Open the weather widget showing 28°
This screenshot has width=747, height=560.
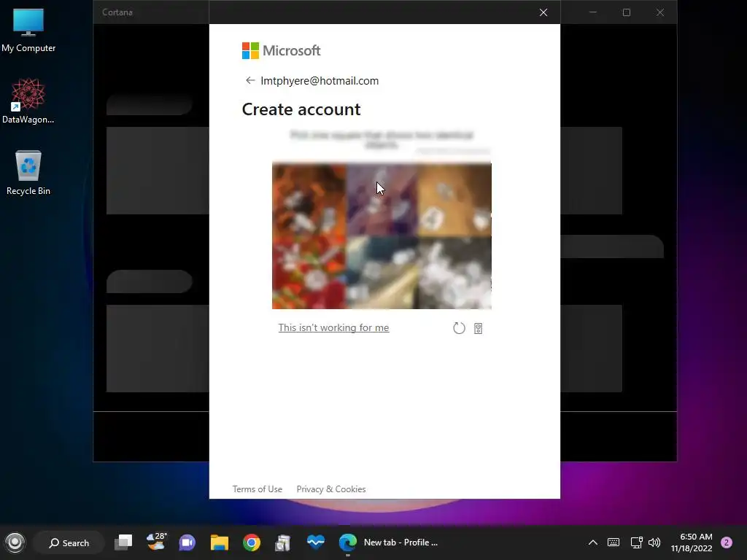(156, 542)
